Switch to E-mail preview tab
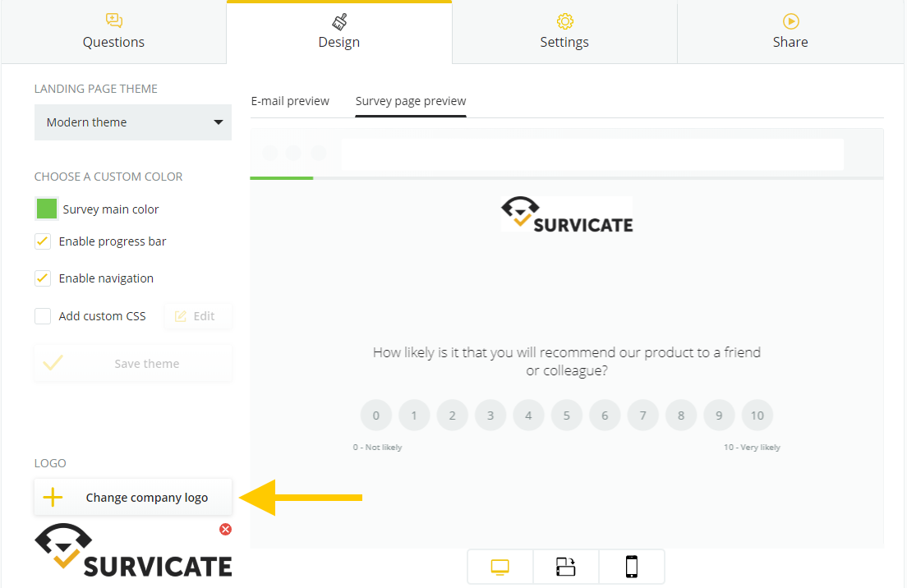 [290, 101]
